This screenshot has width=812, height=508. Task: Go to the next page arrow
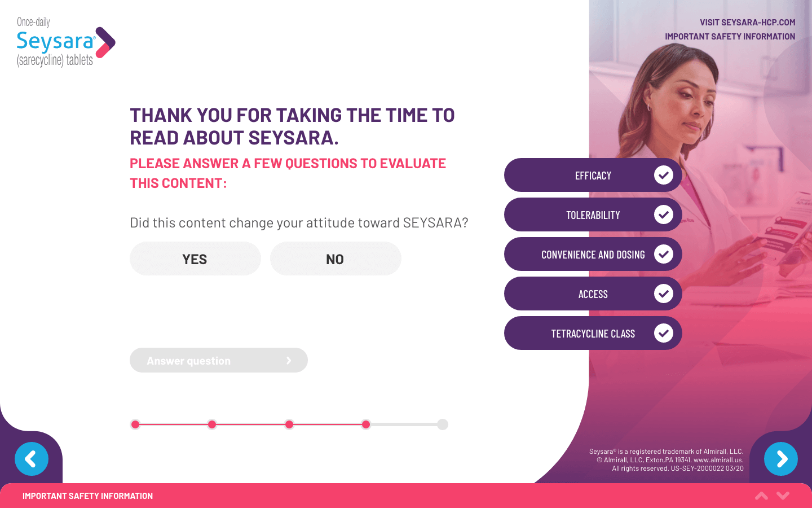pos(780,459)
